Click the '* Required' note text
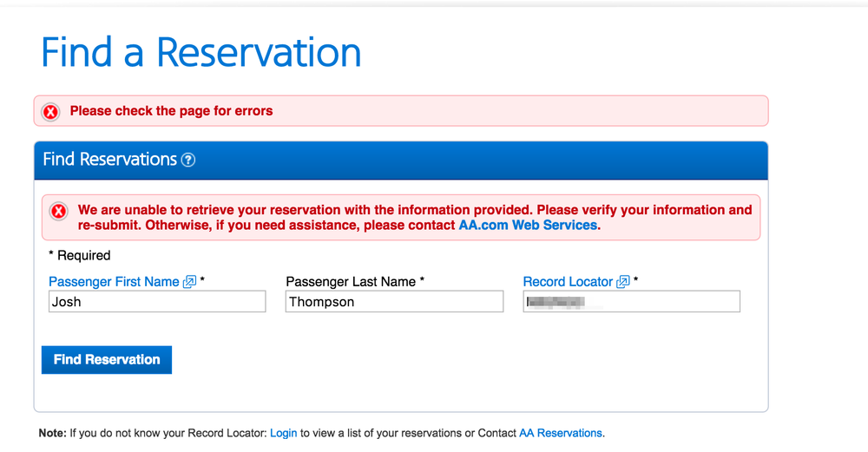868x452 pixels. (x=80, y=255)
